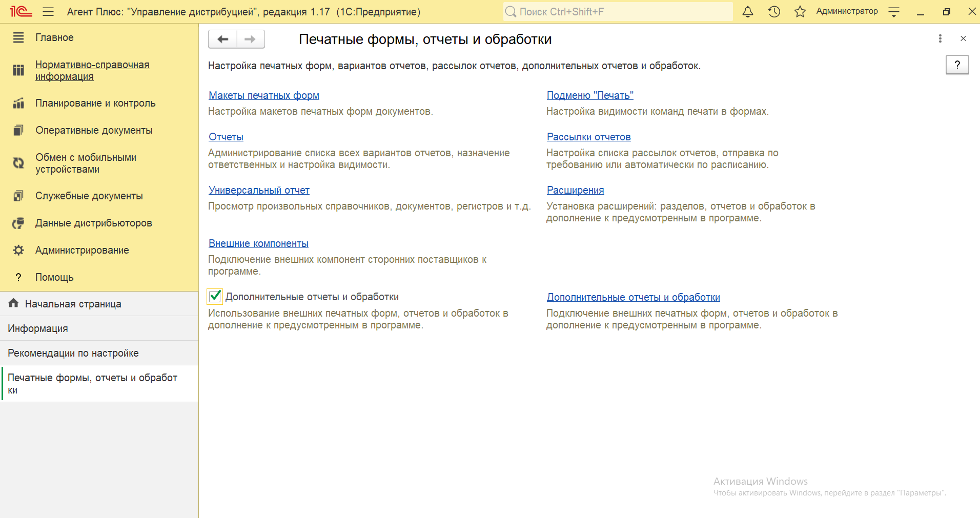The width and height of the screenshot is (980, 518).
Task: Open Макеты печатных форм link
Action: pos(264,95)
